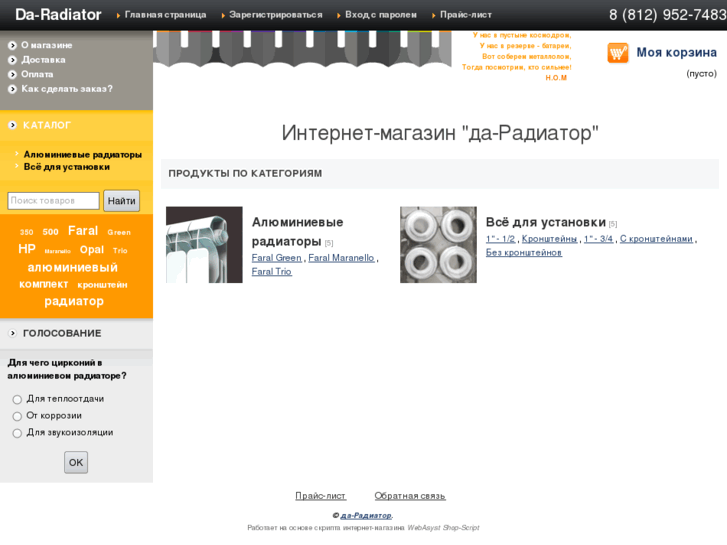Open Зарегистрироваться in top navigation
This screenshot has width=727, height=545.
tap(276, 15)
